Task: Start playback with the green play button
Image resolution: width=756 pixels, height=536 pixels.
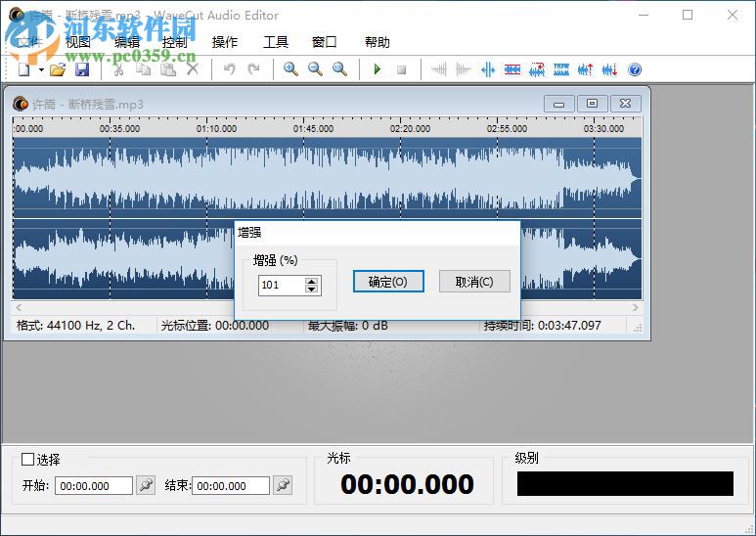Action: click(378, 69)
